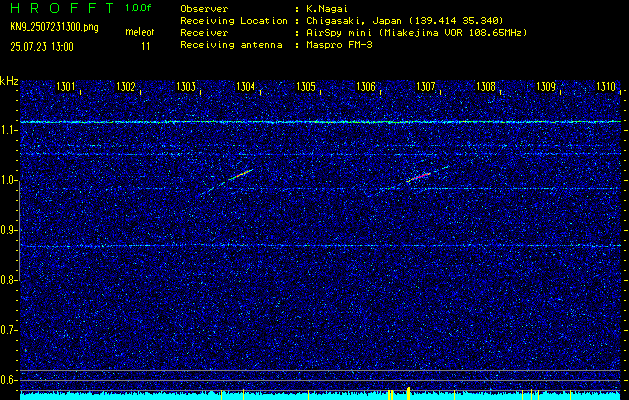
Task: Click the Receiver label
Action: click(x=204, y=33)
